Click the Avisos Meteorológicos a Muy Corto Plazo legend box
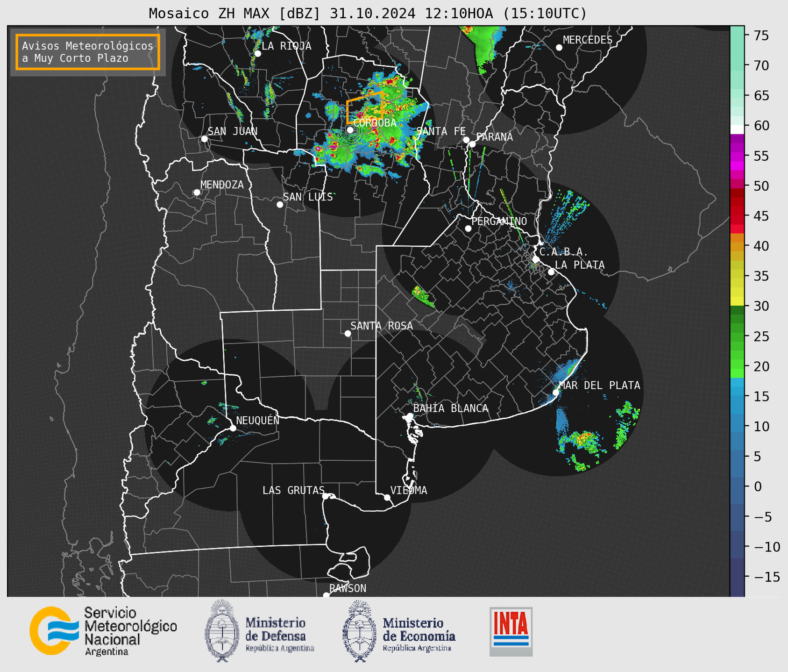Image resolution: width=788 pixels, height=672 pixels. pyautogui.click(x=88, y=52)
